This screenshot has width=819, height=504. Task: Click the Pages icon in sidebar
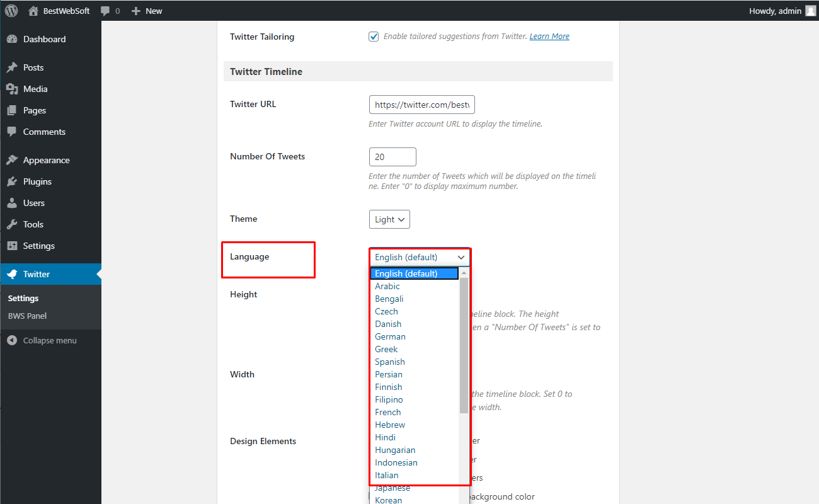12,110
